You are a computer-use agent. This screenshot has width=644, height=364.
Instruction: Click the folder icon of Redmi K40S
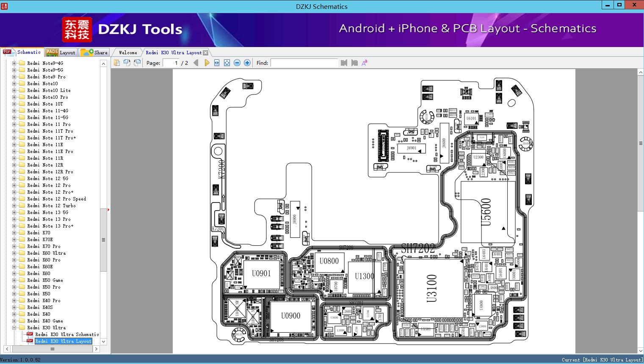[x=22, y=307]
